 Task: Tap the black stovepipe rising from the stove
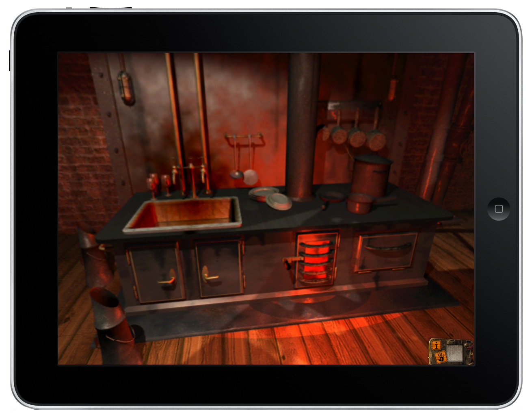pyautogui.click(x=303, y=126)
